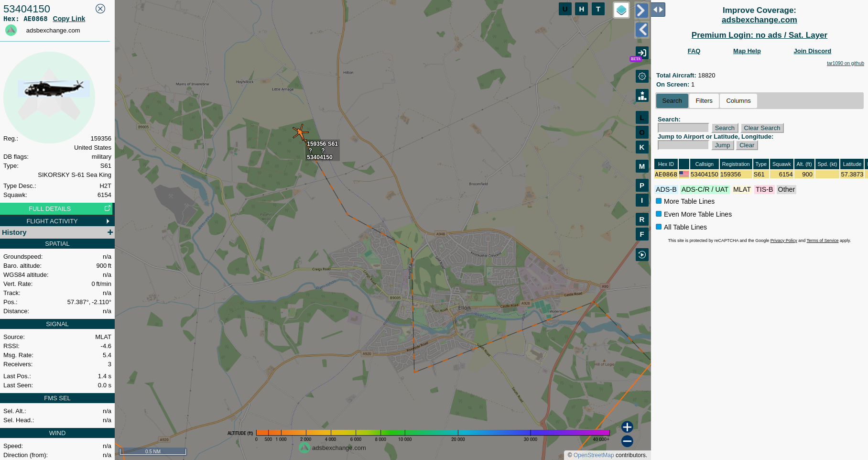Toggle the MLAT source filter

[x=742, y=189]
